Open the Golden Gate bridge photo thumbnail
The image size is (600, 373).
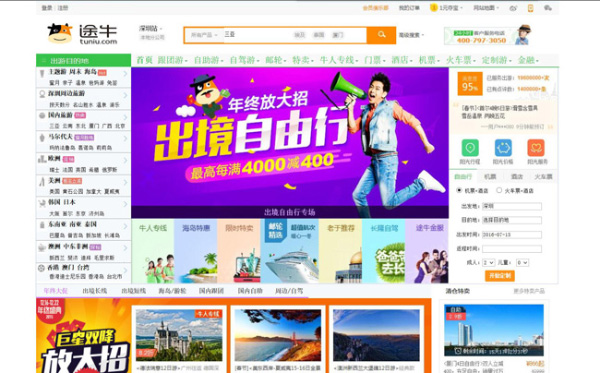click(x=278, y=335)
